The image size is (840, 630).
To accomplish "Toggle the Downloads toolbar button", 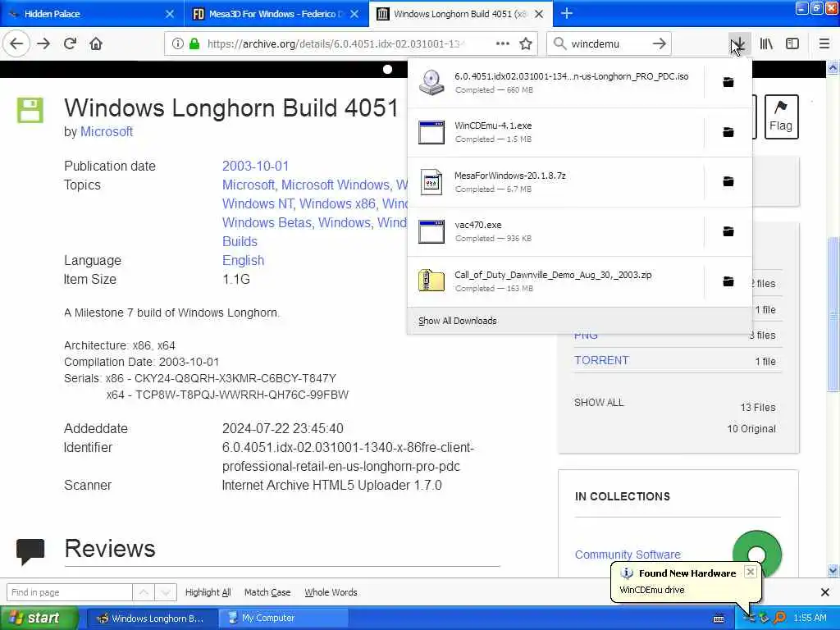I will pyautogui.click(x=738, y=43).
